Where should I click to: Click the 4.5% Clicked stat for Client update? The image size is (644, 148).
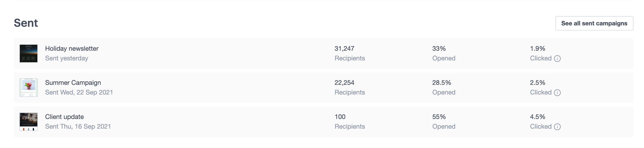[537, 116]
